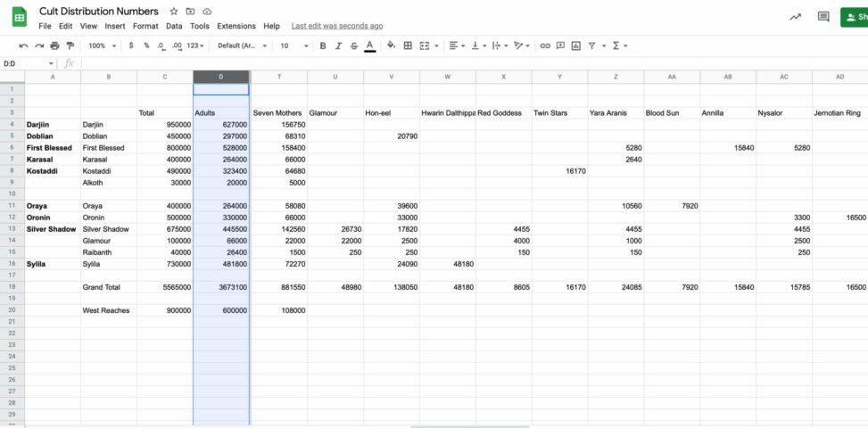Image resolution: width=868 pixels, height=428 pixels.
Task: Click the Last edit was seconds ago link
Action: click(337, 26)
